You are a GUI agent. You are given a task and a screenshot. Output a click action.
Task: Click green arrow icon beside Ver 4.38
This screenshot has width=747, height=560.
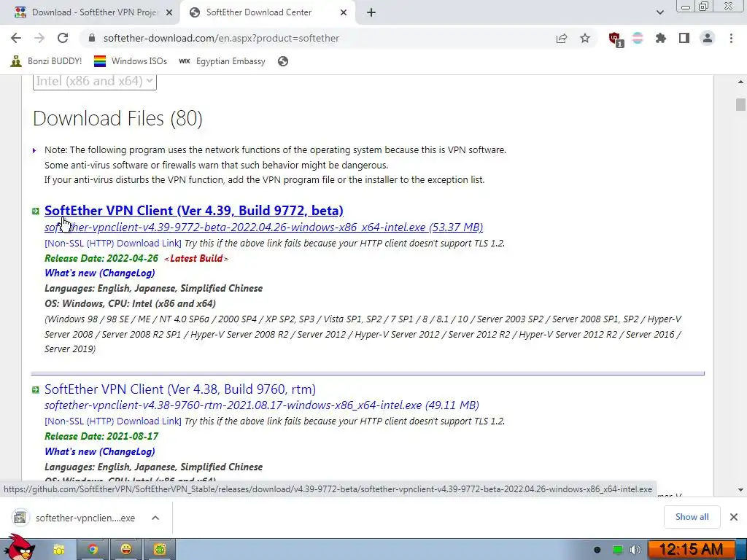[36, 390]
